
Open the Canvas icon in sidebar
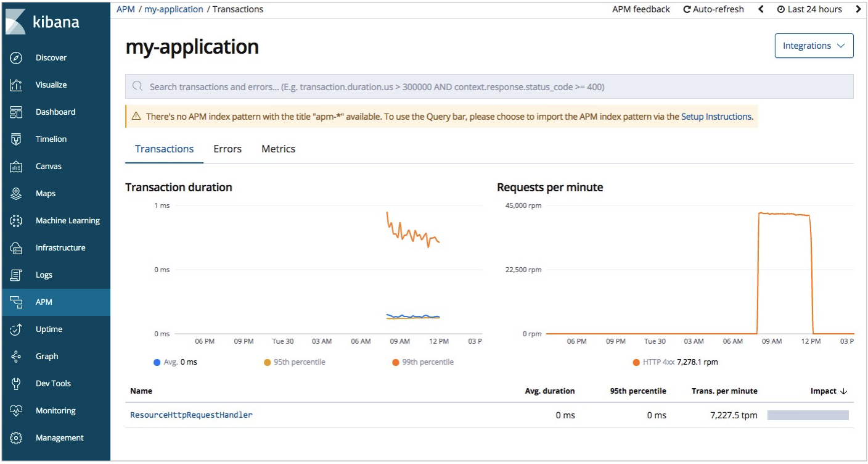point(17,166)
